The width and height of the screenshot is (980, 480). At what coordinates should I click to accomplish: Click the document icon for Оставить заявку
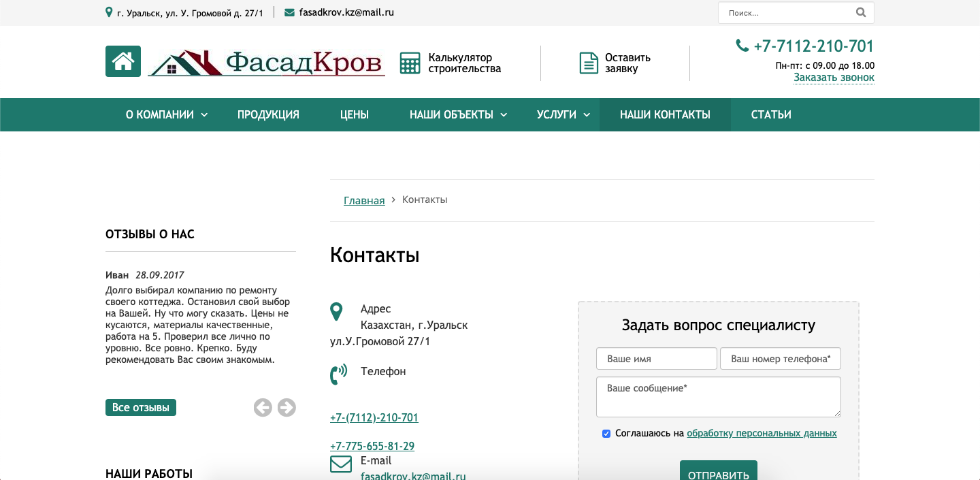pyautogui.click(x=588, y=63)
